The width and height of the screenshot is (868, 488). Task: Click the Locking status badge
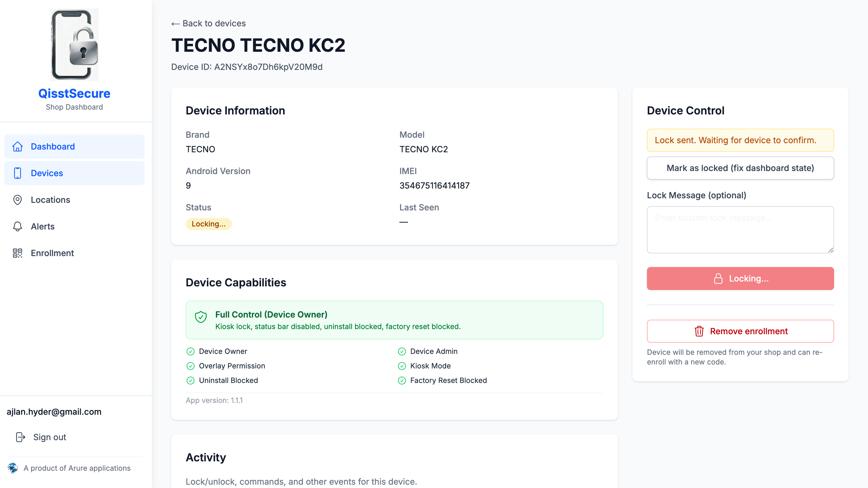209,224
